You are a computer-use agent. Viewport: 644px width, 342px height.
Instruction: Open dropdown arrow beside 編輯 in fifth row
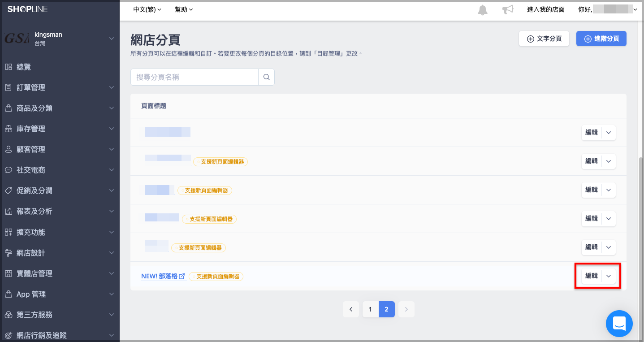(x=609, y=247)
